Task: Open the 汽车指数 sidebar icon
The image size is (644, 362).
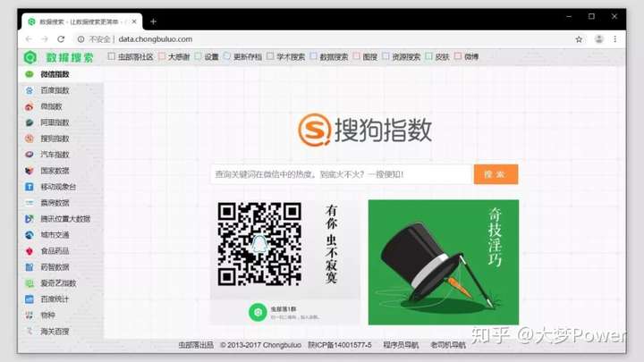Action: (x=30, y=155)
